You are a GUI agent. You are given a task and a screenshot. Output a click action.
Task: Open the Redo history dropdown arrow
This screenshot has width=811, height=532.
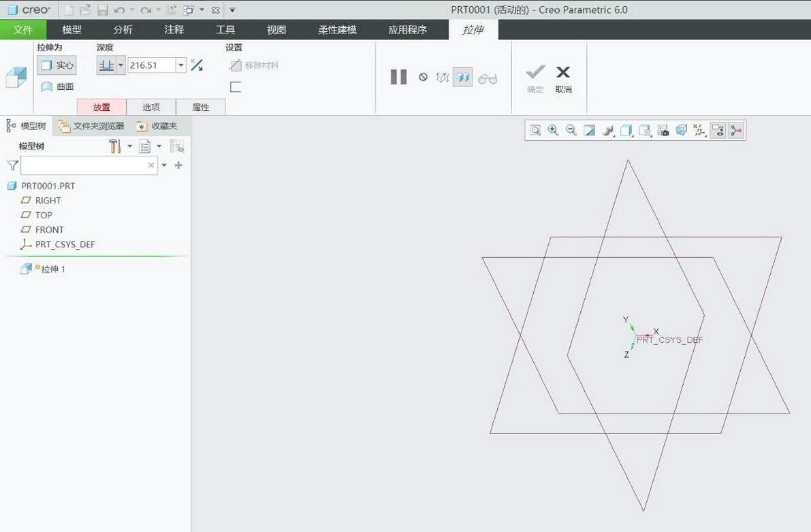[x=158, y=10]
